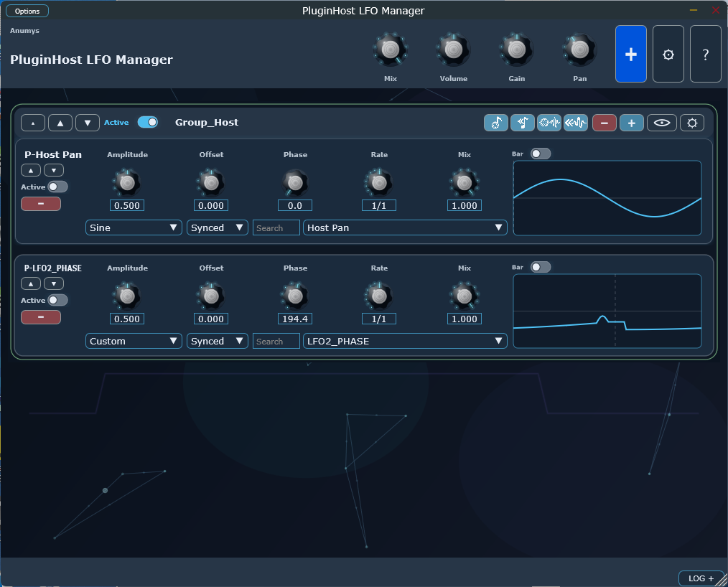Click the Amplitude knob of P-Host Pan

[127, 183]
